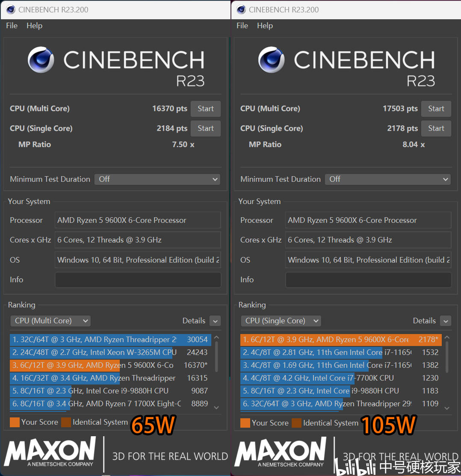Screen dimensions: 461x476
Task: Expand Details chevron in left window ranking
Action: 215,321
